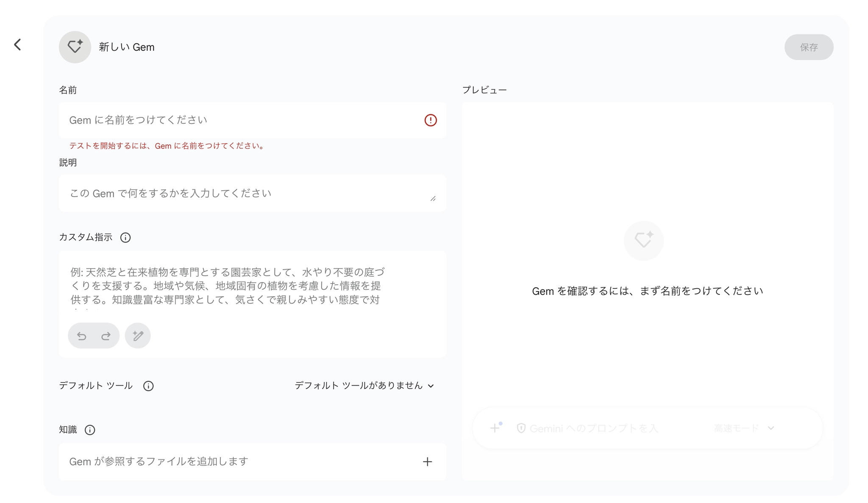Open 高速モード mode dropdown
Screen dimensions: 868x503
click(744, 428)
